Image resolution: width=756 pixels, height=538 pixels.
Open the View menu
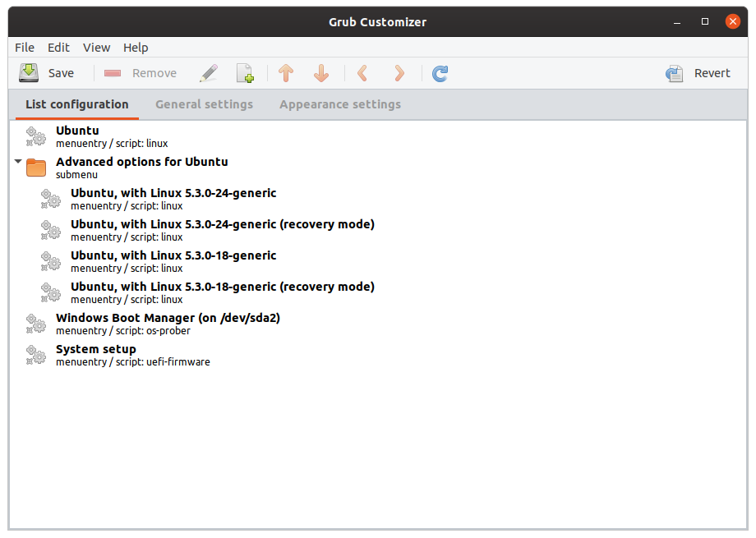tap(96, 48)
